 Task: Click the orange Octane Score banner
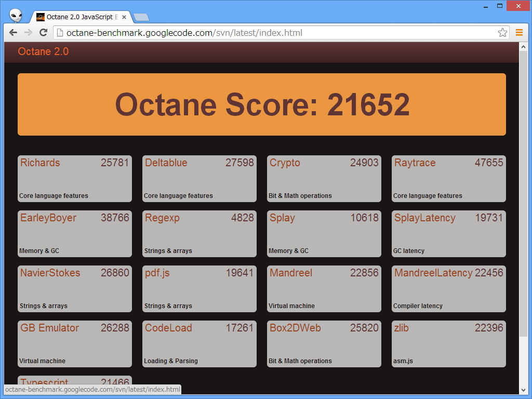[x=262, y=104]
